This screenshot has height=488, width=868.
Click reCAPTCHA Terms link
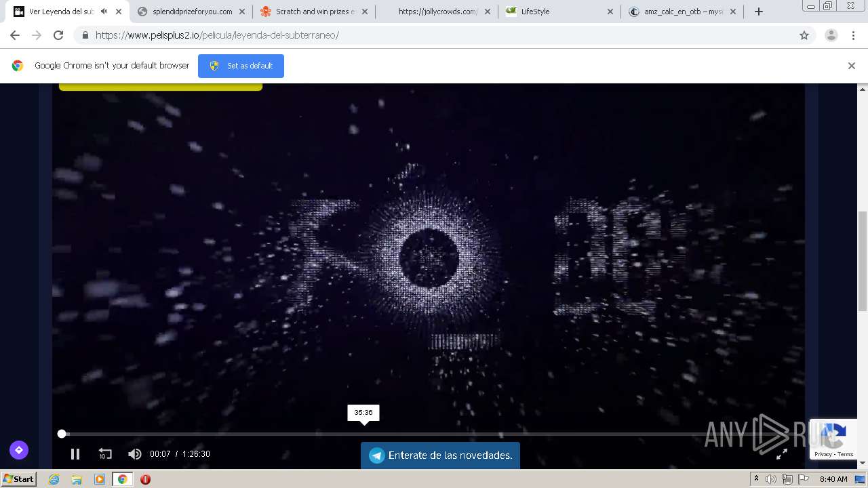tap(846, 454)
